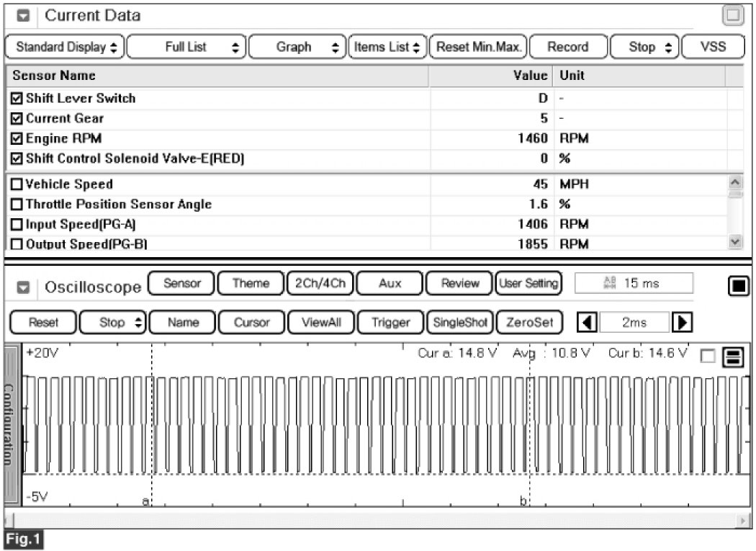This screenshot has height=551, width=756.
Task: Click the Record button
Action: [x=568, y=47]
